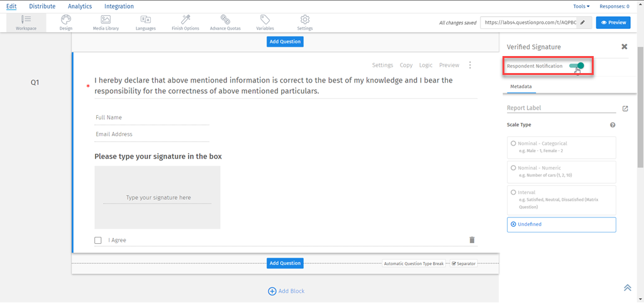Click the Report Label pop-out icon
Screen dimensions: 644x303
click(x=625, y=108)
